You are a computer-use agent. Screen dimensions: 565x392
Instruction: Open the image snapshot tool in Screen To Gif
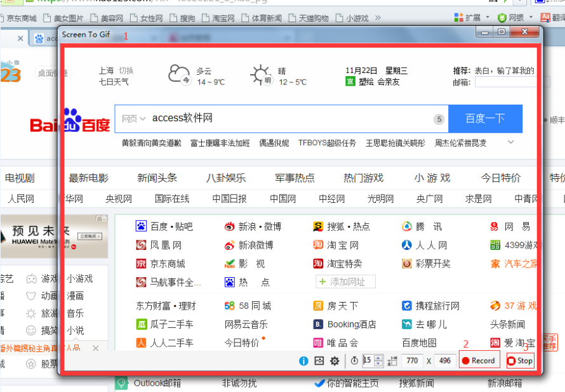(319, 361)
